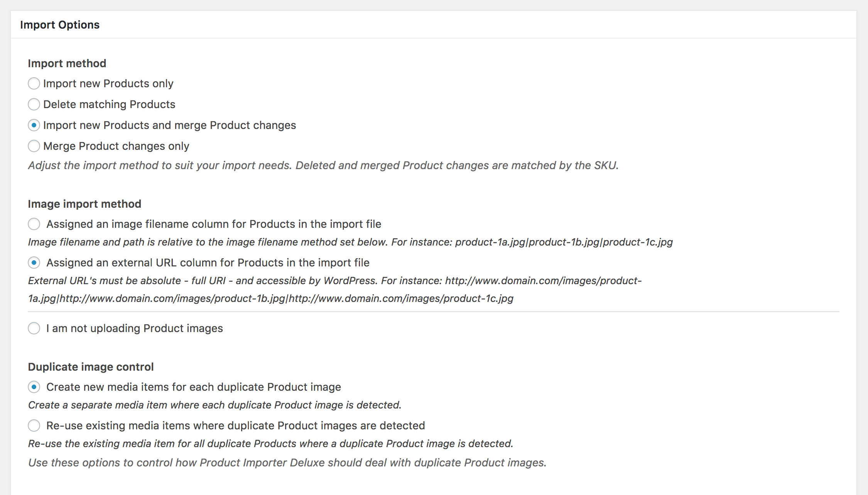Pick the "Merge Product changes only" radio button
The image size is (868, 495).
click(x=34, y=146)
